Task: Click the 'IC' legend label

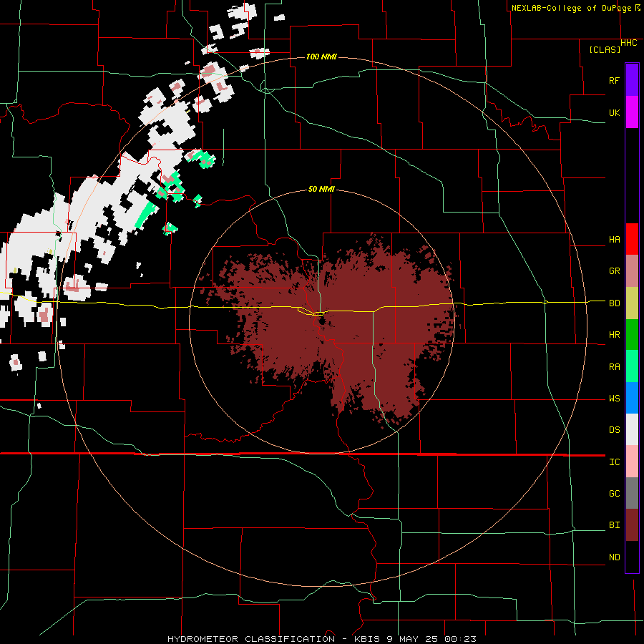Action: pos(615,462)
